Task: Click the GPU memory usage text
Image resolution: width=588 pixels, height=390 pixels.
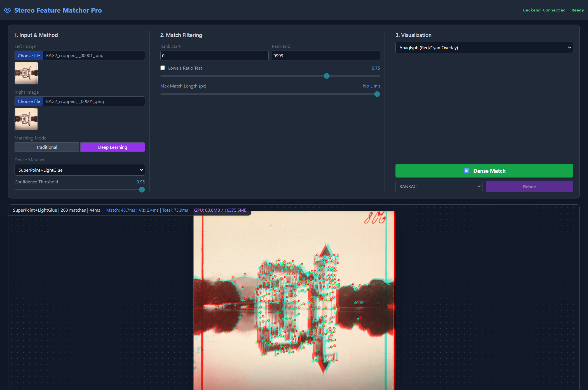Action: point(220,210)
